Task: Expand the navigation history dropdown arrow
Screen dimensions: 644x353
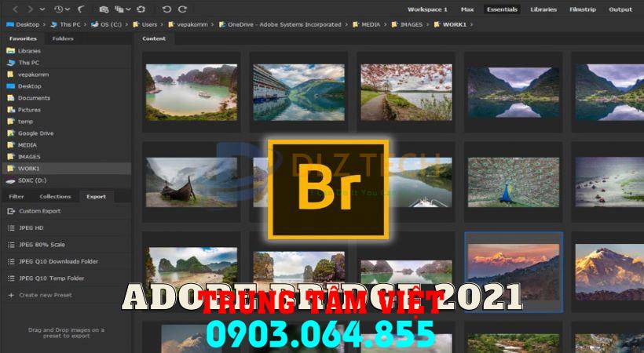Action: (x=42, y=9)
